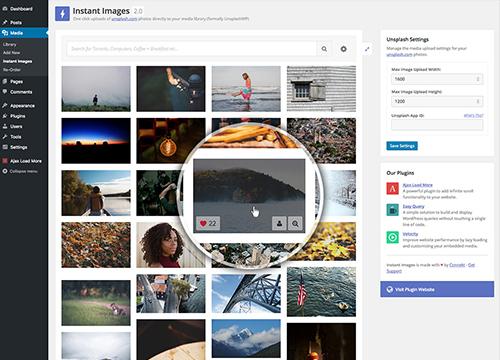
Task: Click the heart like icon showing 22
Action: coord(208,223)
